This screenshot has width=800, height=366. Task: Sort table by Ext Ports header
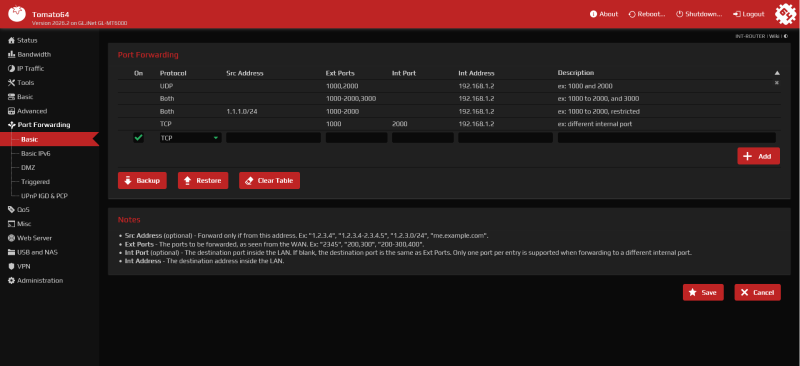[340, 73]
